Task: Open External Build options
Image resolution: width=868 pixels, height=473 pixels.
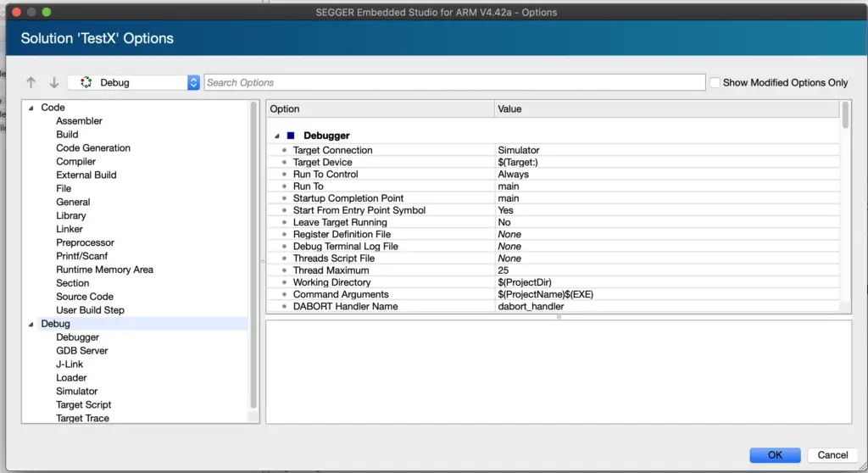Action: 86,175
